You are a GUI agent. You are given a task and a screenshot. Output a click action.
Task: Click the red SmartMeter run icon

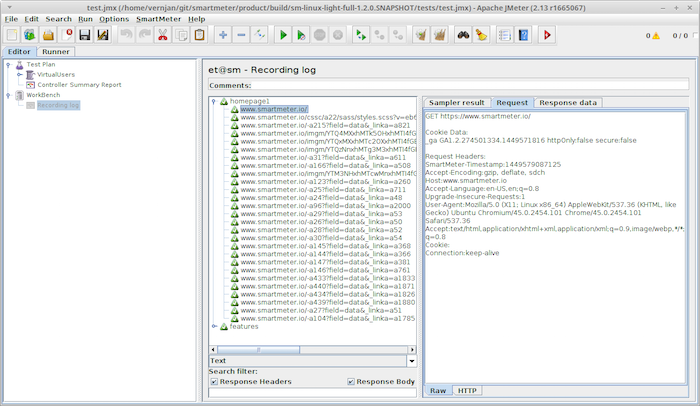coord(547,35)
